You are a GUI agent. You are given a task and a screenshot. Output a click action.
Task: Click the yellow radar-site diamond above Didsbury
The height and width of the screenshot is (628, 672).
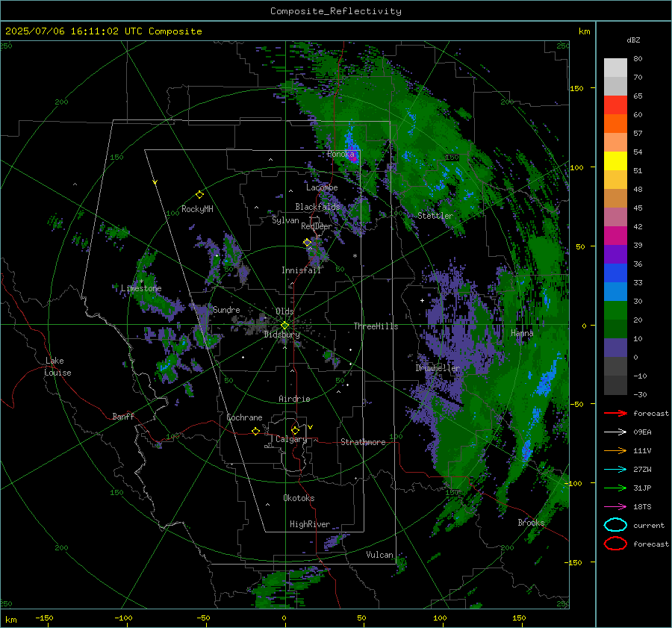[285, 325]
